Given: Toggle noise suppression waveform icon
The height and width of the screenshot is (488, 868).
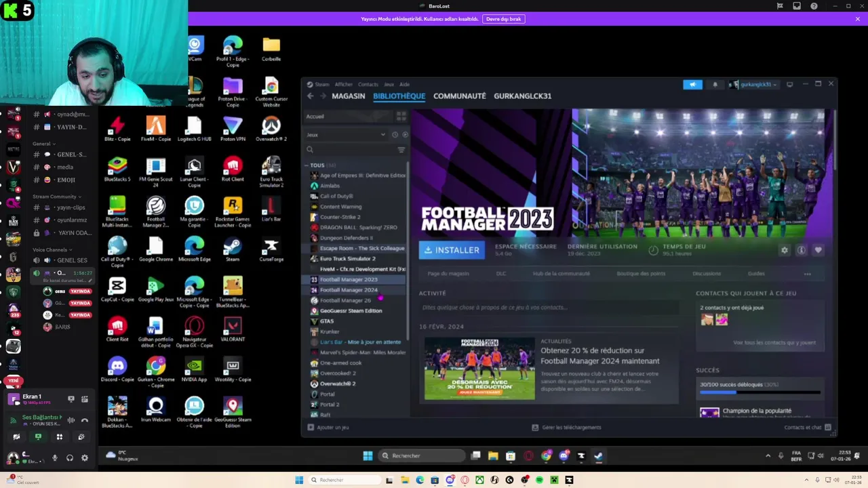Looking at the screenshot, I should (x=71, y=420).
